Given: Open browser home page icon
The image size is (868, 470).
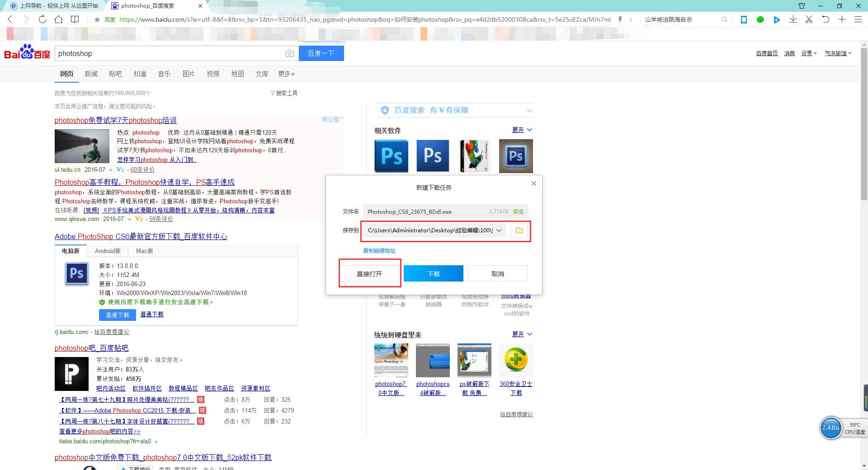Looking at the screenshot, I should [x=58, y=19].
